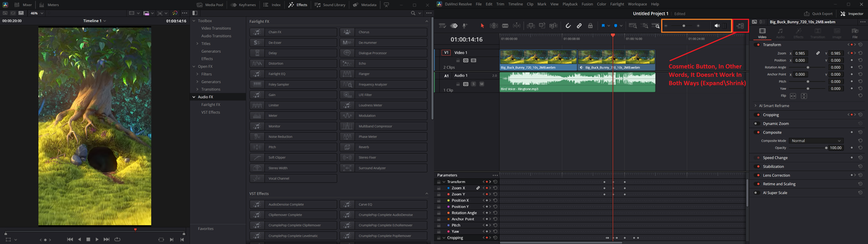Open the Timeline 1 name dropdown

[95, 21]
